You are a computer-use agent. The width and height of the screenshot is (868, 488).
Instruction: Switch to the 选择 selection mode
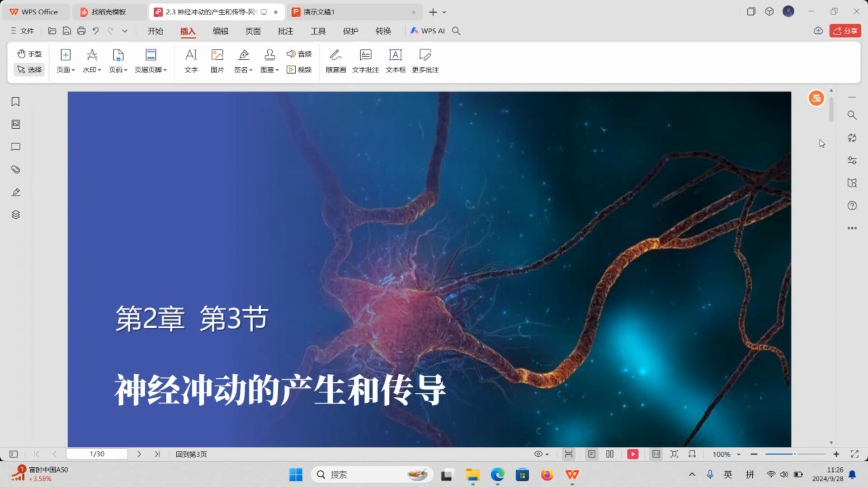click(x=29, y=70)
